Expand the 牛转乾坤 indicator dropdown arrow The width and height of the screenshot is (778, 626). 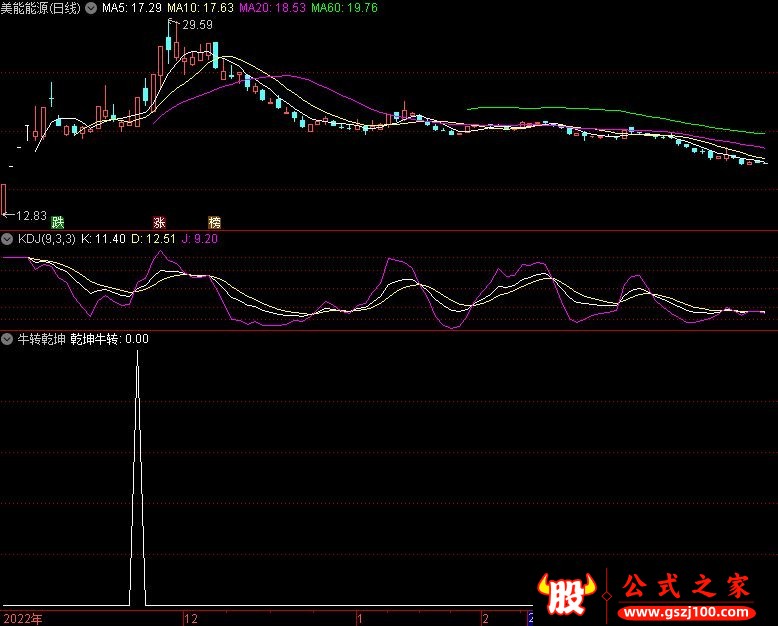[x=7, y=339]
